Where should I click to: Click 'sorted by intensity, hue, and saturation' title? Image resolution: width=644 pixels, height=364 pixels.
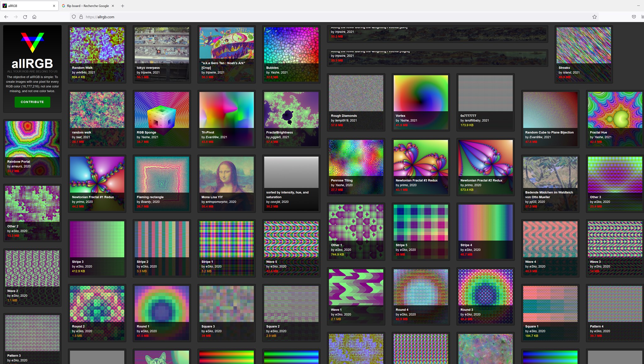pyautogui.click(x=287, y=195)
